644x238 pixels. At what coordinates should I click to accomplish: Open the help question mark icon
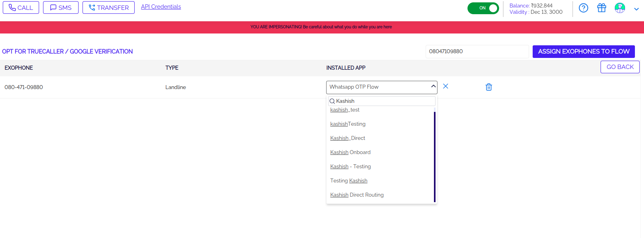[583, 8]
